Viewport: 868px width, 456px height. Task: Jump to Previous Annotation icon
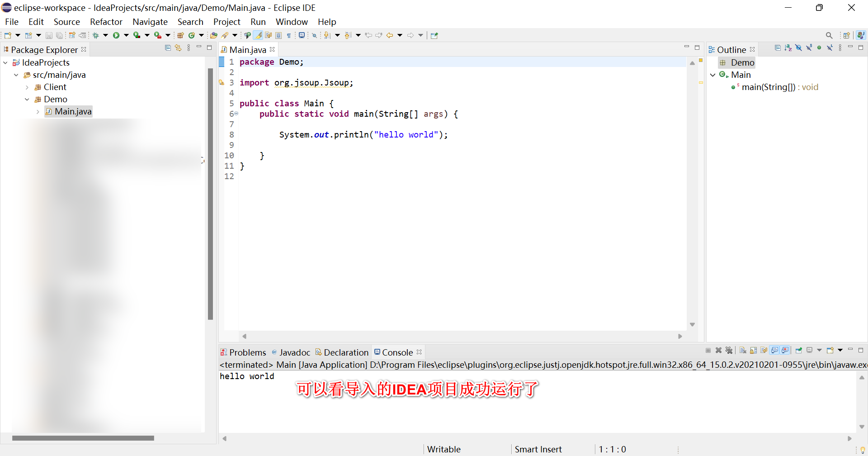click(x=348, y=35)
